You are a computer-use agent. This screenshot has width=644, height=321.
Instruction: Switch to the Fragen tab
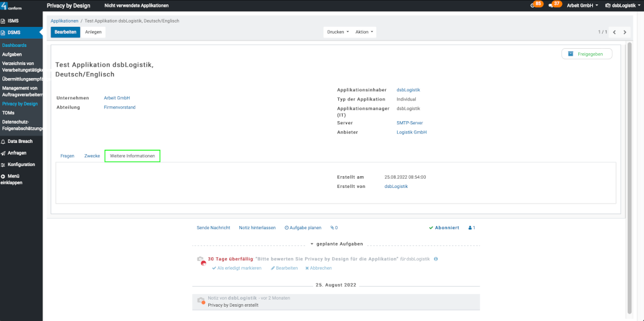tap(68, 156)
